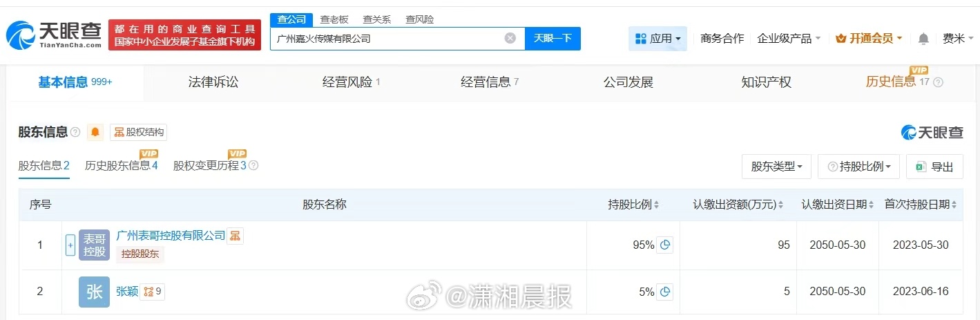The image size is (980, 320).
Task: Select the 查老板 search tab
Action: coord(334,19)
